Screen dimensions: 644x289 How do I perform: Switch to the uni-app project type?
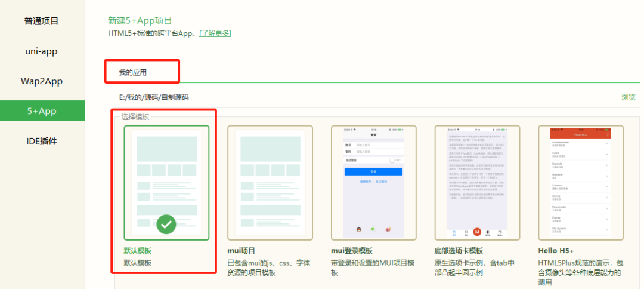(x=41, y=51)
